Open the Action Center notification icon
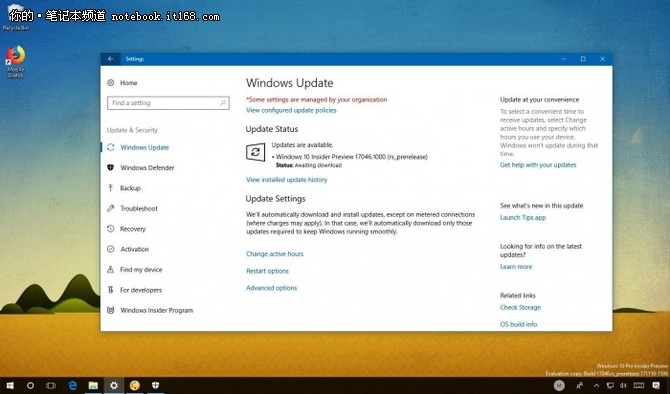This screenshot has width=670, height=394. click(x=657, y=386)
